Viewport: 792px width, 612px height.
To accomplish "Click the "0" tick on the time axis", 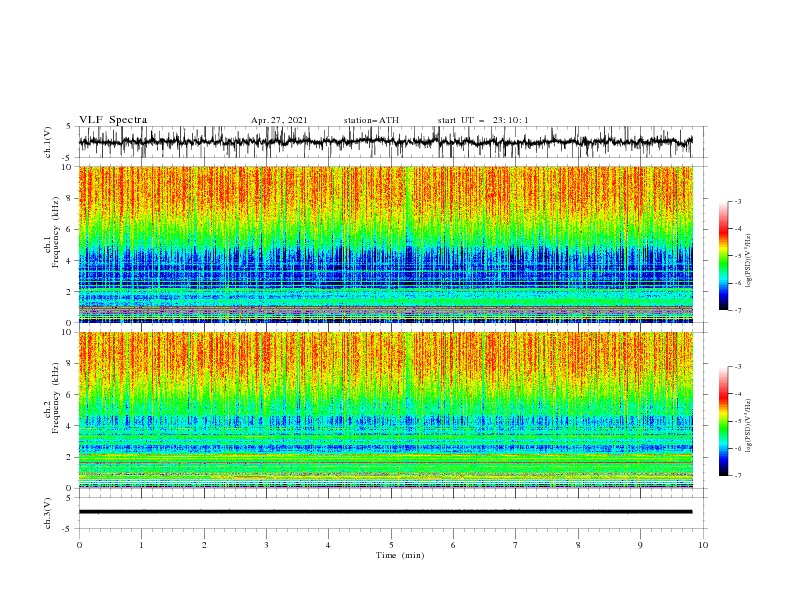I will (x=79, y=545).
